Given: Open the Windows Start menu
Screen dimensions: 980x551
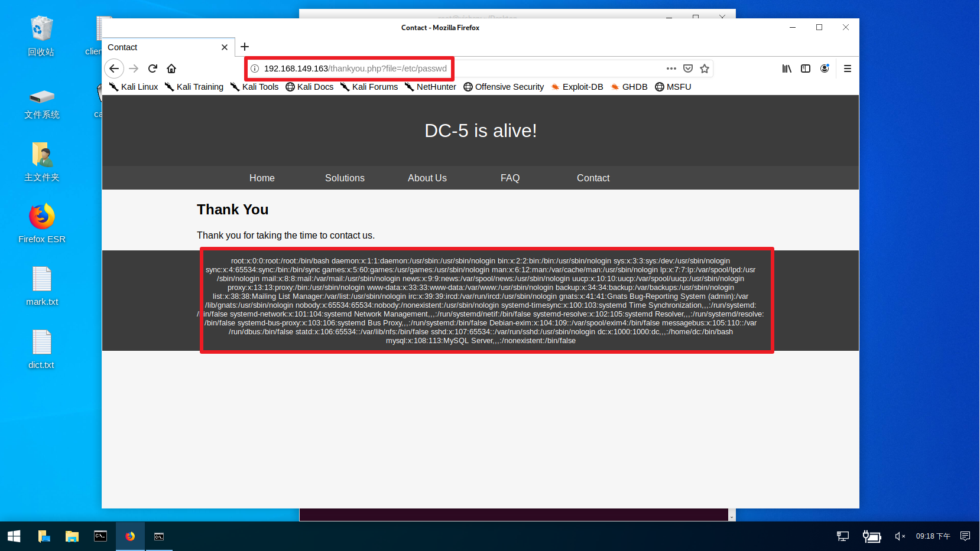Looking at the screenshot, I should point(14,536).
